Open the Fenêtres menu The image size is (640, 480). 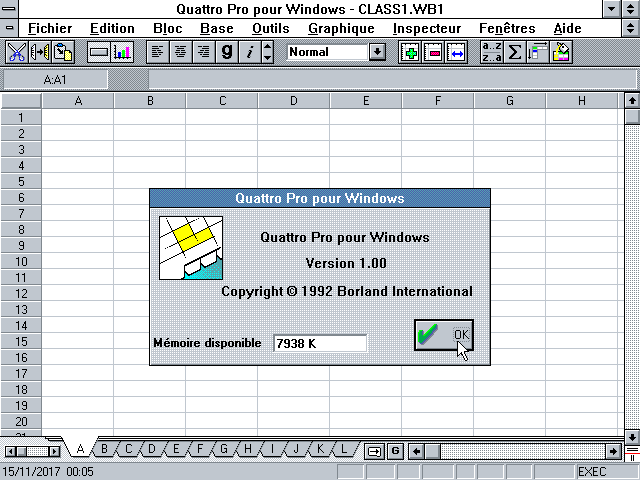point(507,28)
